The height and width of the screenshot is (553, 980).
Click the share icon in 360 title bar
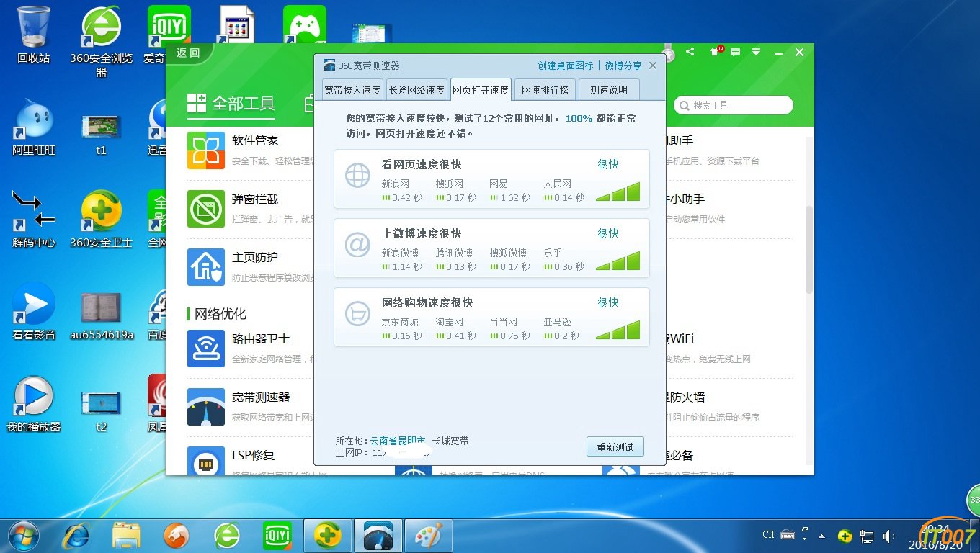690,52
